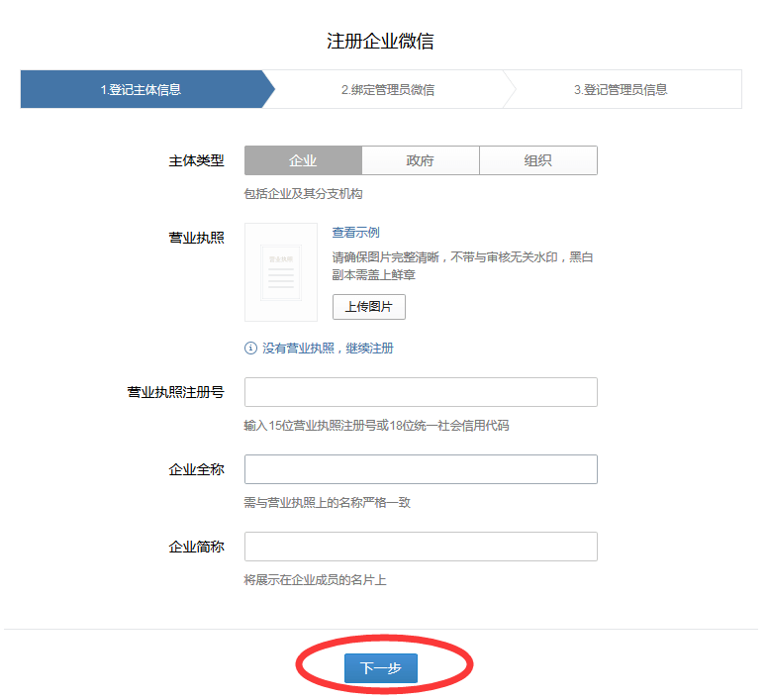Select the 组织 entity type
The width and height of the screenshot is (769, 700).
coord(538,160)
